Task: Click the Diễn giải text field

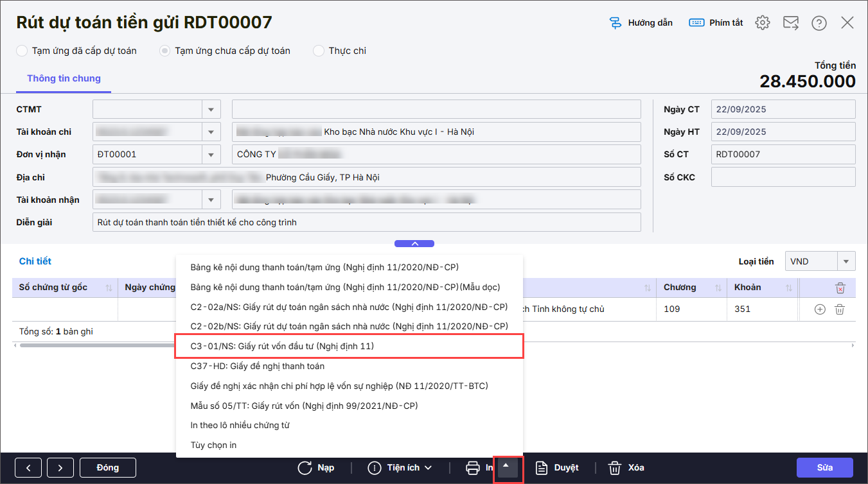Action: [x=366, y=222]
